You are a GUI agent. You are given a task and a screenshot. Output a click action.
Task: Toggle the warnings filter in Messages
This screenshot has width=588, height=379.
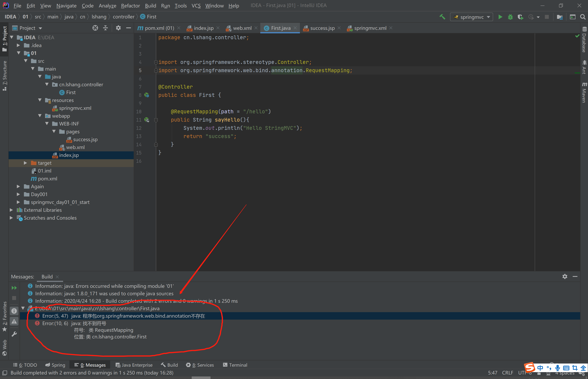[x=14, y=321]
